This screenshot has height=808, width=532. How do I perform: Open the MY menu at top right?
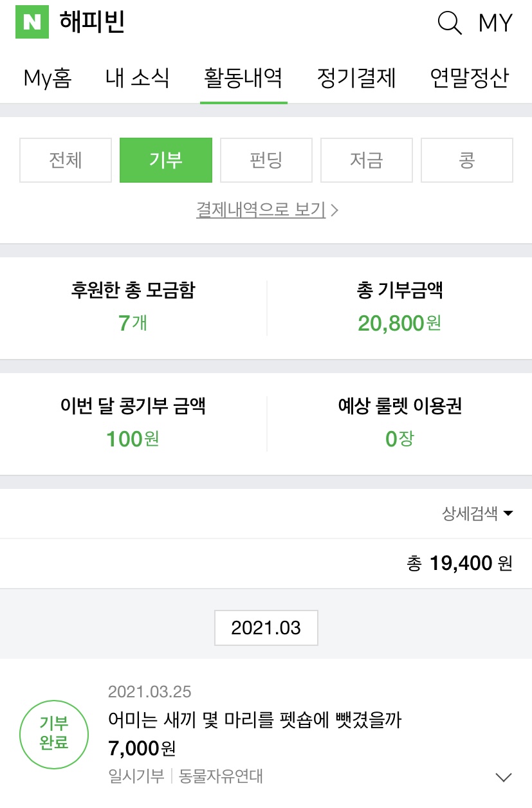click(495, 23)
